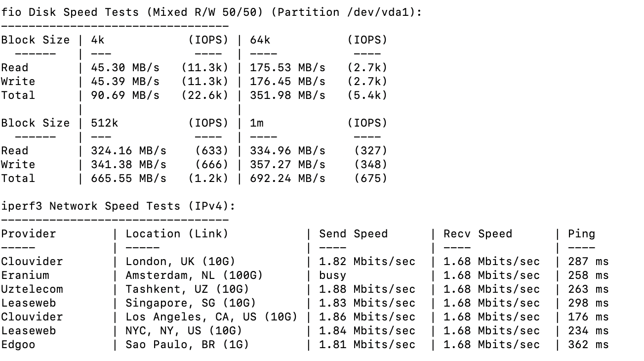
Task: Click the NYC send speed 1.84 Mbits/sec
Action: tap(367, 331)
